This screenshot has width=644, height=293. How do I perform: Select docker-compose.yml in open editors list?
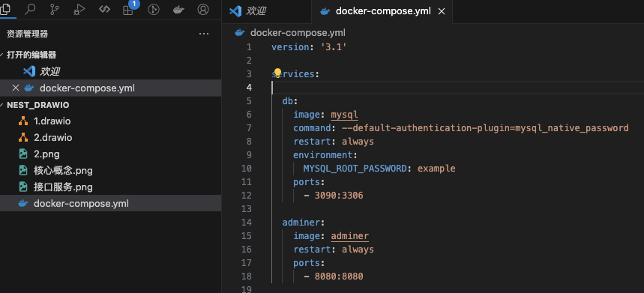[x=110, y=88]
